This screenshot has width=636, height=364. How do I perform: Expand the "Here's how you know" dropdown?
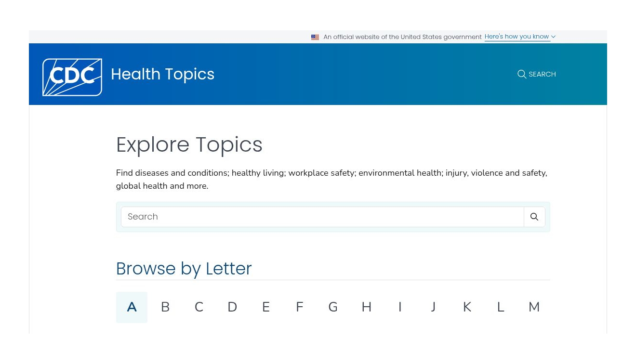pos(520,37)
